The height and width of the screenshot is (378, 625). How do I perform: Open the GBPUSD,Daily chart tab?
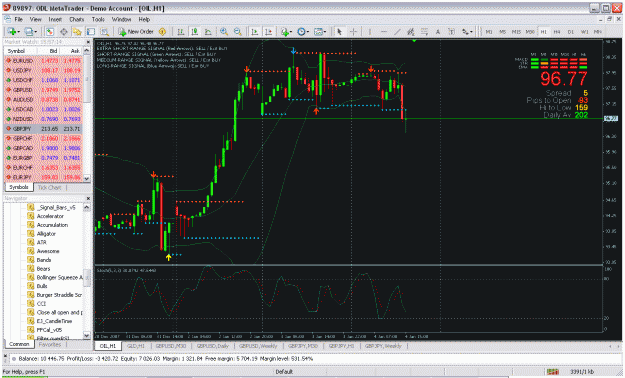click(x=213, y=346)
